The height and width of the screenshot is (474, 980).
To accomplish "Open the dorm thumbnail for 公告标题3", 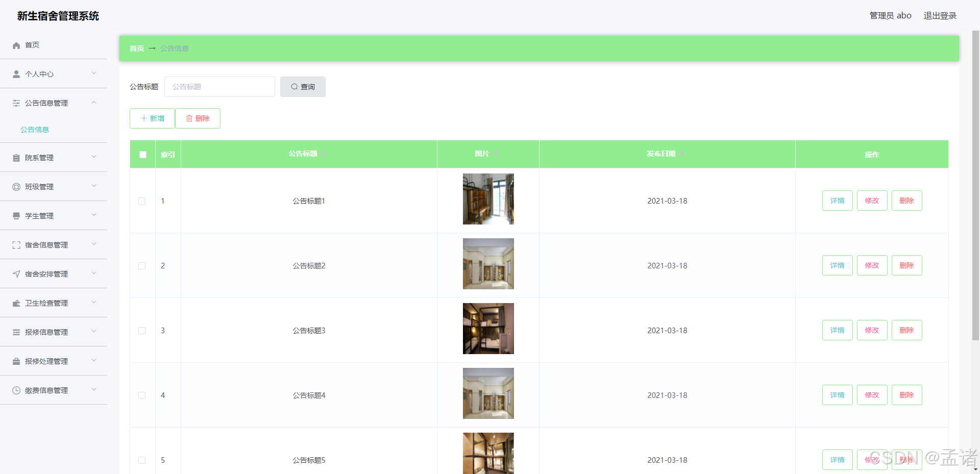I will pos(488,329).
